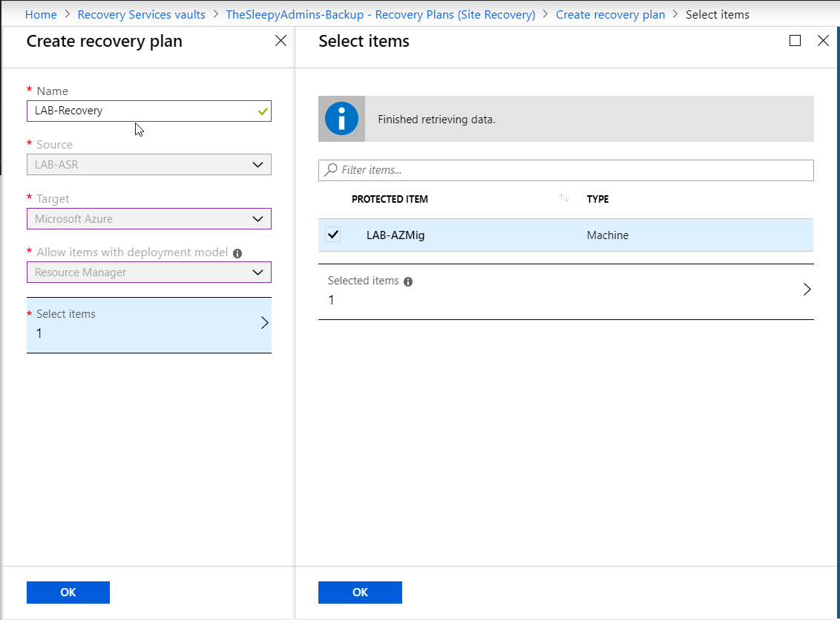Expand the Resource Manager deployment model dropdown
Viewport: 840px width, 620px height.
coord(148,273)
